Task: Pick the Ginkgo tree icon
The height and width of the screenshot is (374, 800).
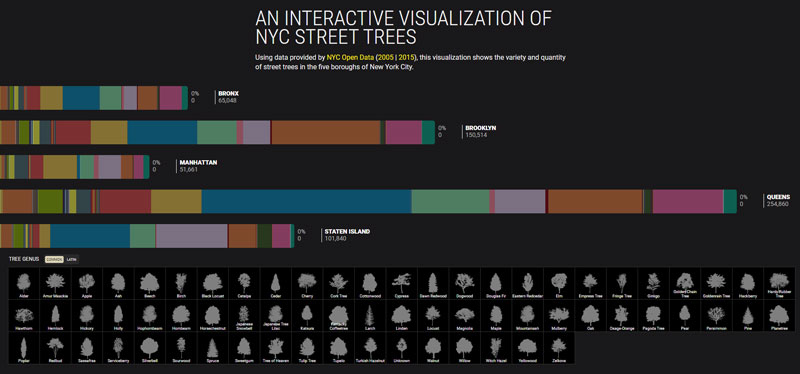Action: click(x=653, y=285)
